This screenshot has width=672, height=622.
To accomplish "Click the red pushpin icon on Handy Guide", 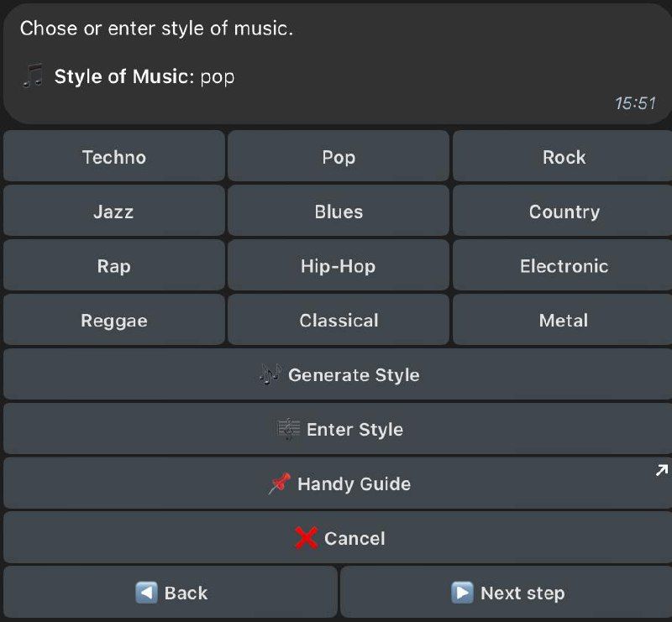I will [280, 483].
